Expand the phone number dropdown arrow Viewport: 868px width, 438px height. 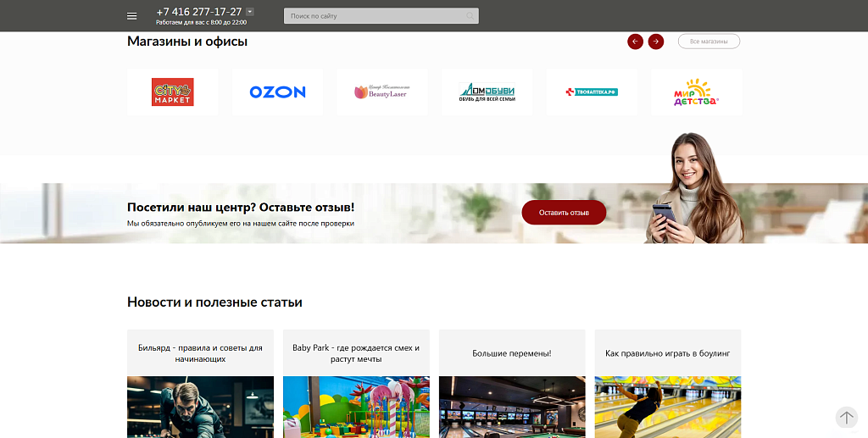click(x=250, y=12)
